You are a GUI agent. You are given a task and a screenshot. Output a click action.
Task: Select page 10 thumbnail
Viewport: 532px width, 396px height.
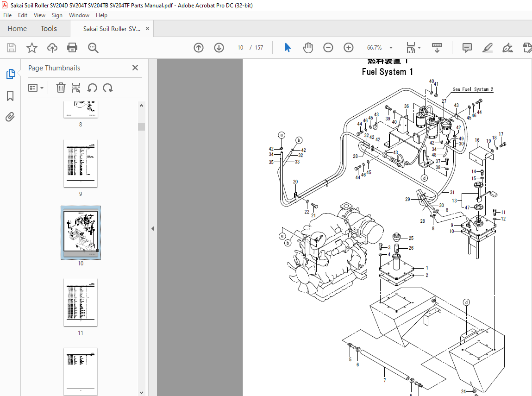[x=81, y=233]
